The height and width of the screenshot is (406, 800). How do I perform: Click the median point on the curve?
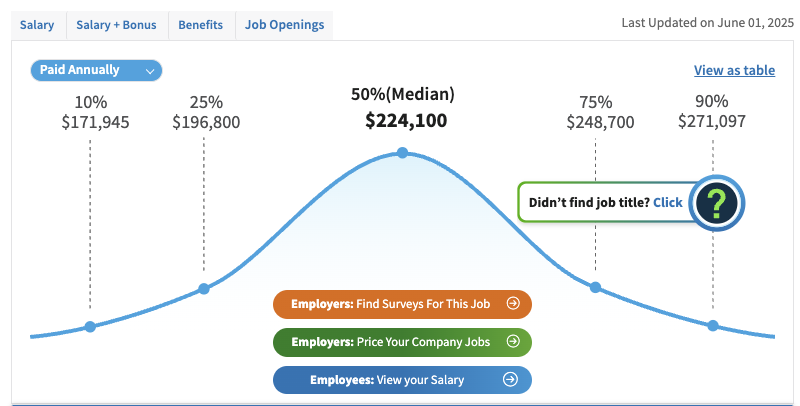(x=402, y=152)
